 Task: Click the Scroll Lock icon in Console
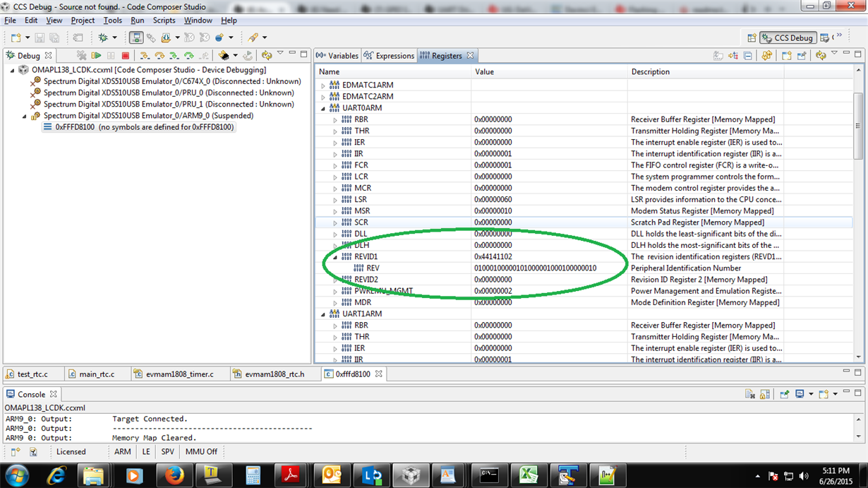pos(765,394)
